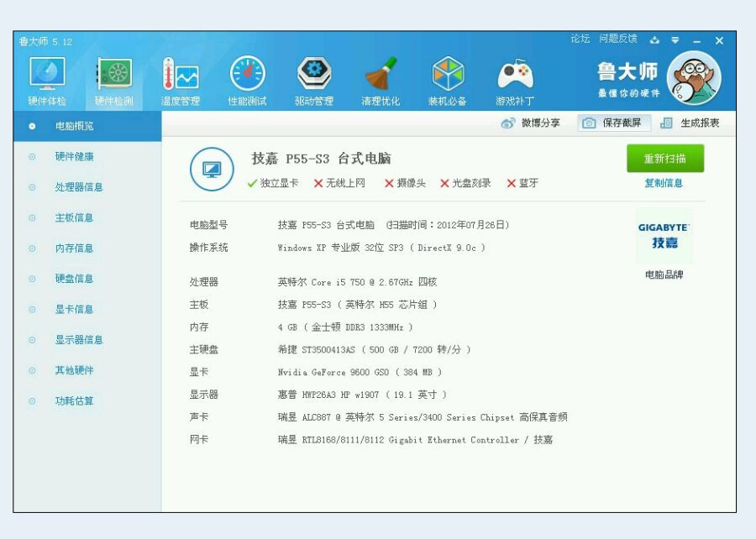Viewport: 756px width, 539px height.
Task: Minimize the 鲁大师 window
Action: click(696, 41)
